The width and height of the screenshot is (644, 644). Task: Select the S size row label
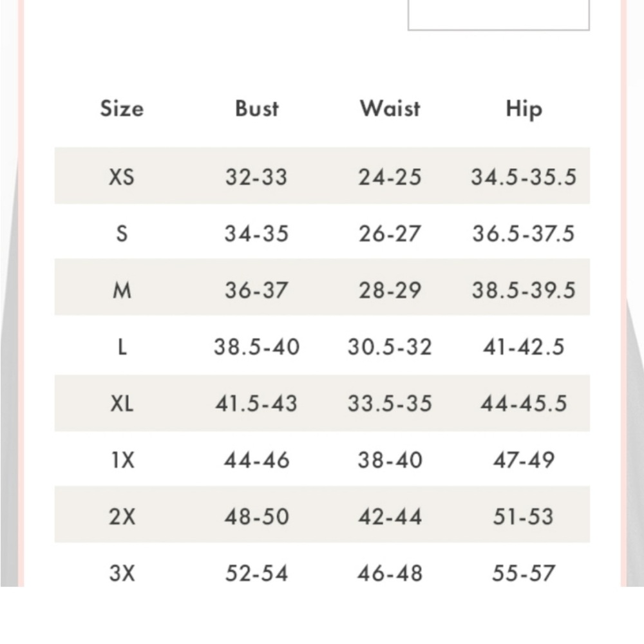122,234
